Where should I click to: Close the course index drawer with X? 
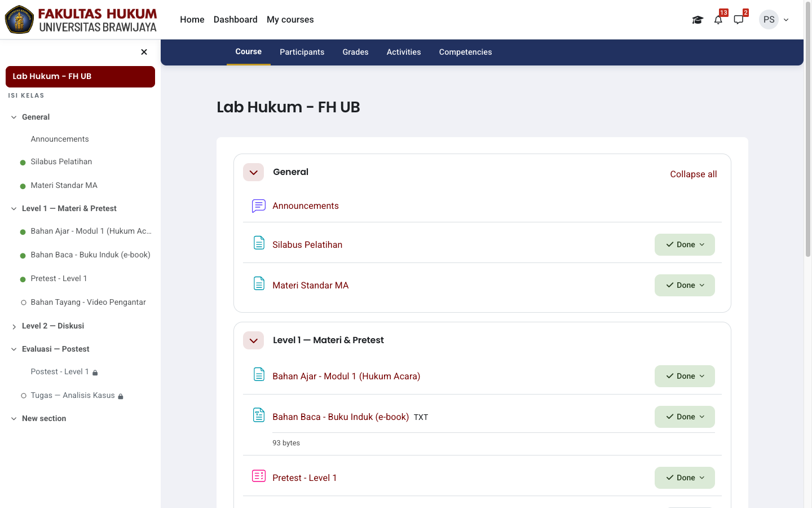tap(144, 52)
